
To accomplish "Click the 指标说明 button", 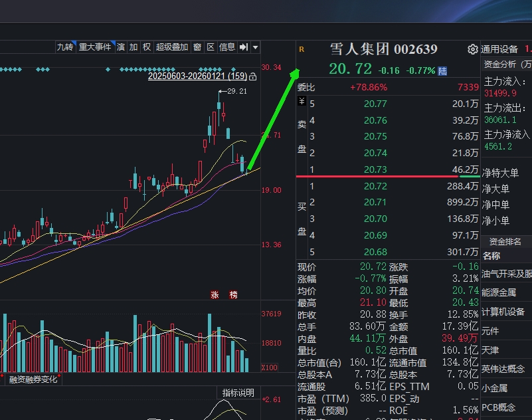I will 238,393.
